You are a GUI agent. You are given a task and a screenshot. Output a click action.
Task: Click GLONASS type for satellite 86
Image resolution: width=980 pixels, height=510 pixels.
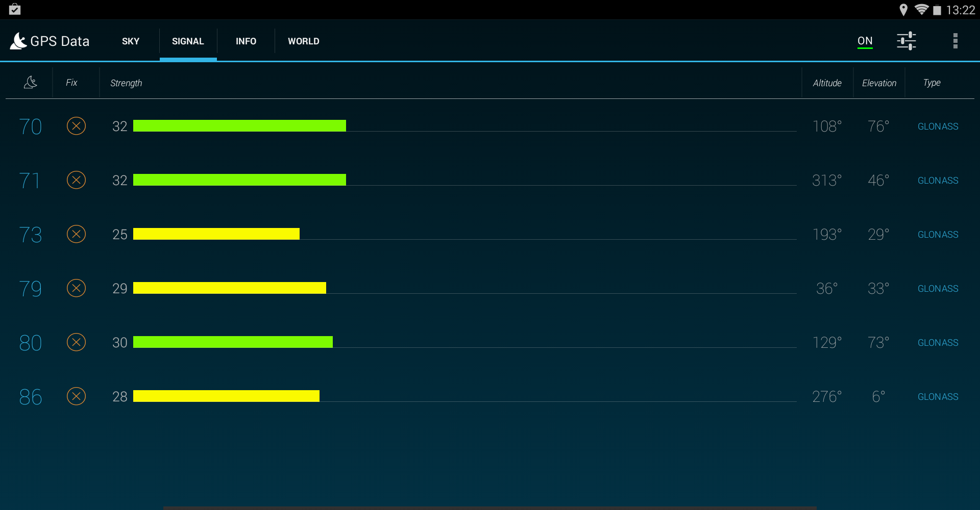pyautogui.click(x=938, y=397)
